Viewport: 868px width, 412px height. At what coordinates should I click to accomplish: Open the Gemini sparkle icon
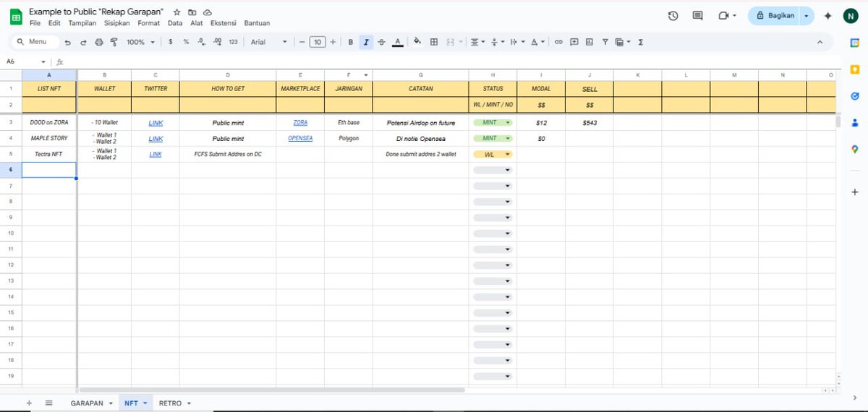click(x=828, y=15)
